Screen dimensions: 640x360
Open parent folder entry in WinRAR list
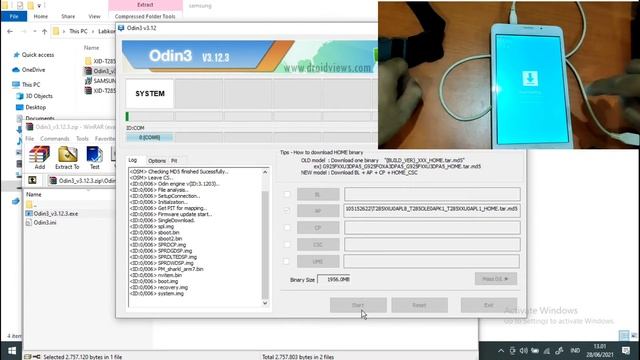tap(31, 204)
